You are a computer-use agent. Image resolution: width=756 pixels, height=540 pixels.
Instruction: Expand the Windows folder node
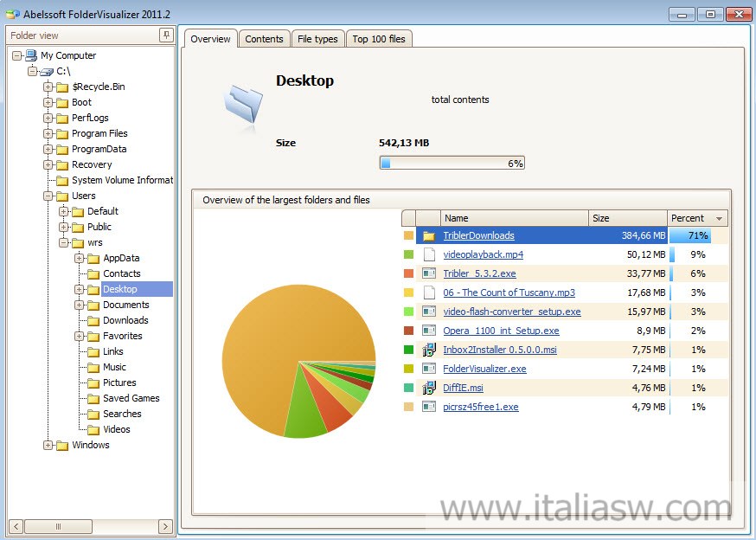[x=48, y=446]
